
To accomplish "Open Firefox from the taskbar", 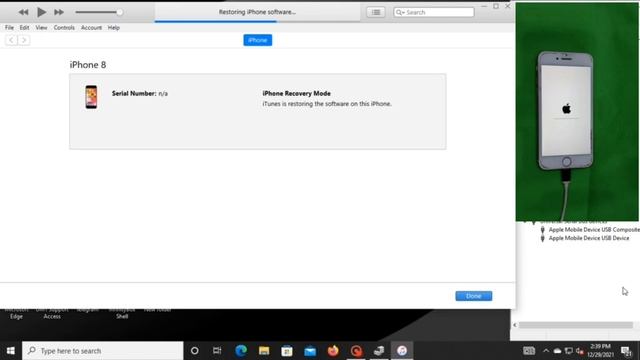I will (x=333, y=351).
